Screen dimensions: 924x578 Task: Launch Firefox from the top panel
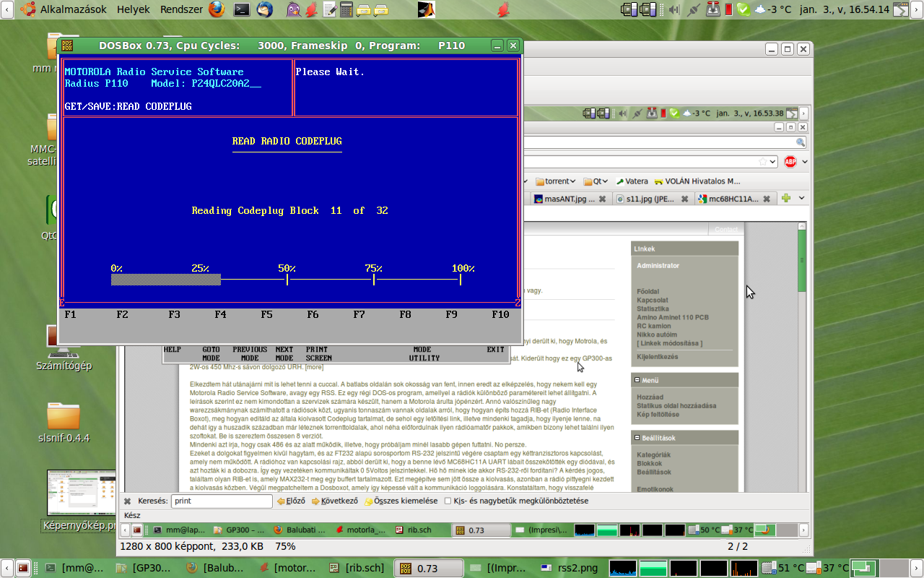coord(217,9)
